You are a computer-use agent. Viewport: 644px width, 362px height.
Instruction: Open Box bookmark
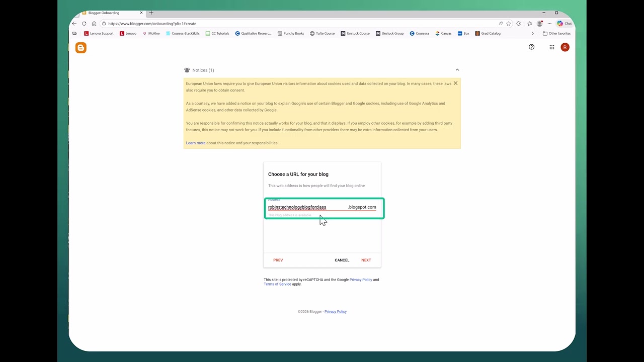tap(463, 34)
